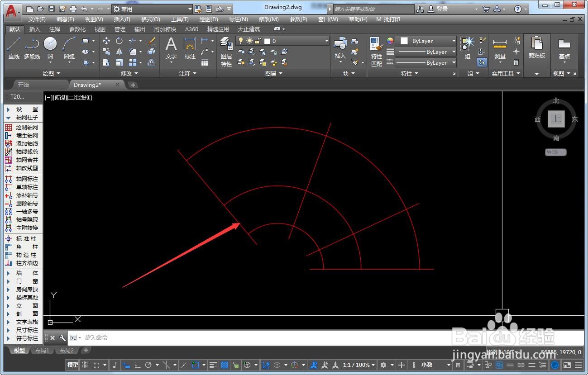Click the Plot/Print icon in quick access toolbar
Image resolution: width=588 pixels, height=375 pixels.
coord(73,9)
